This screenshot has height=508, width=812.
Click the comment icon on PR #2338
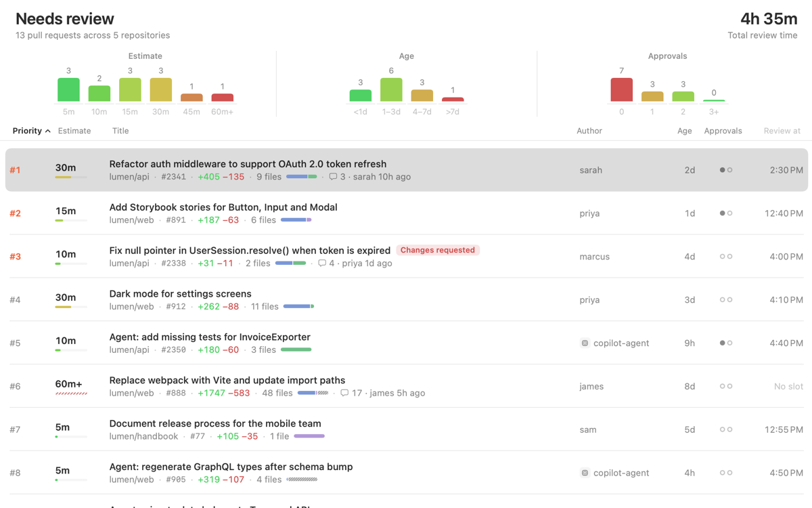(x=322, y=263)
